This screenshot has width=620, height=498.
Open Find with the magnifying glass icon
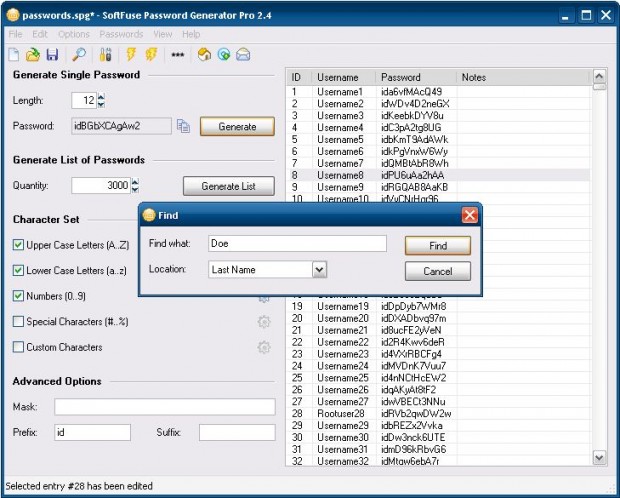tap(79, 55)
